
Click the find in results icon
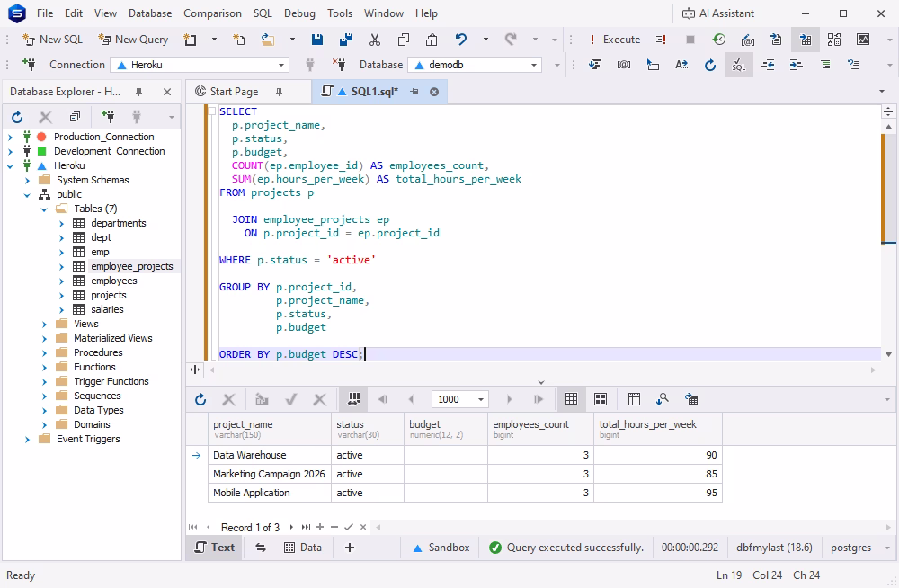tap(663, 399)
